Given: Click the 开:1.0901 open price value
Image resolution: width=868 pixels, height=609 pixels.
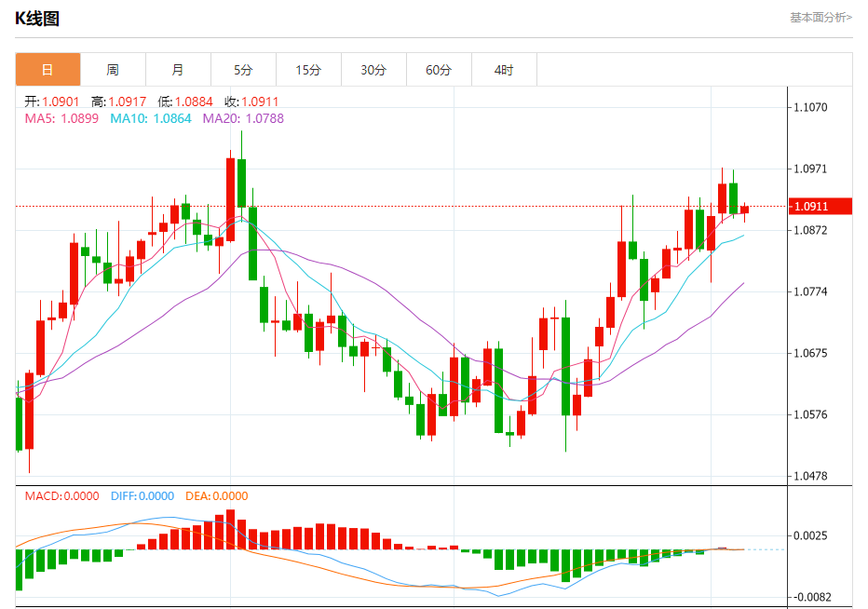Looking at the screenshot, I should [52, 101].
